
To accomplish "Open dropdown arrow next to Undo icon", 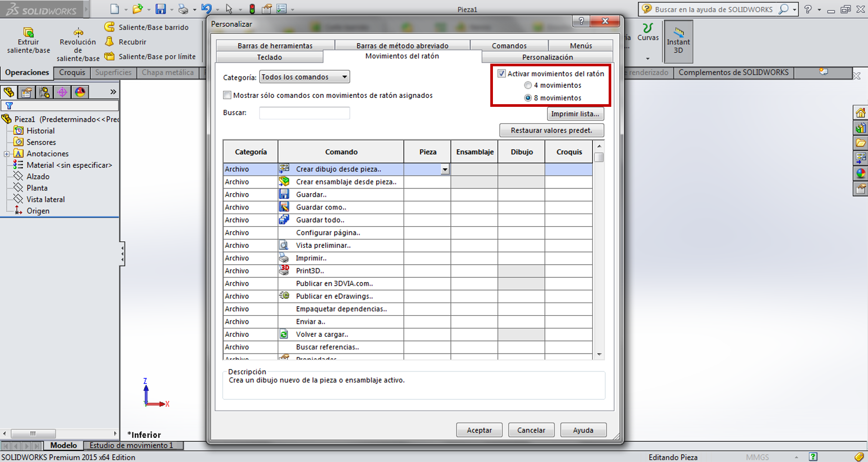I will [x=217, y=9].
